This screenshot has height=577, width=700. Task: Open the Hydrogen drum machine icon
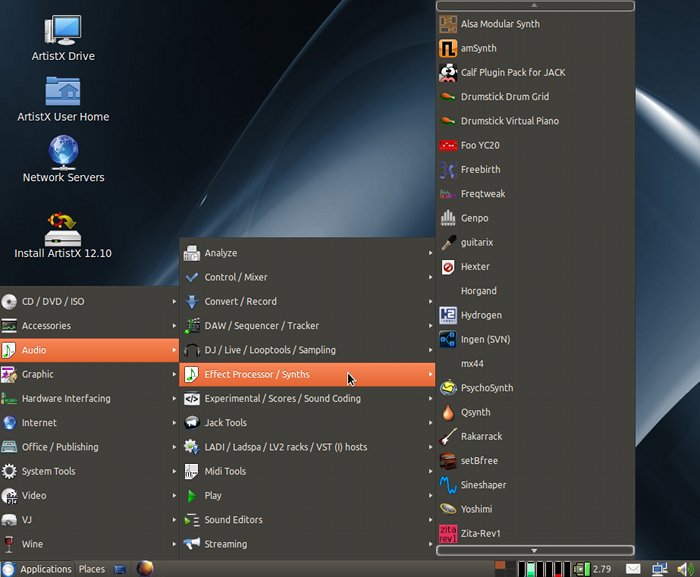click(x=448, y=315)
